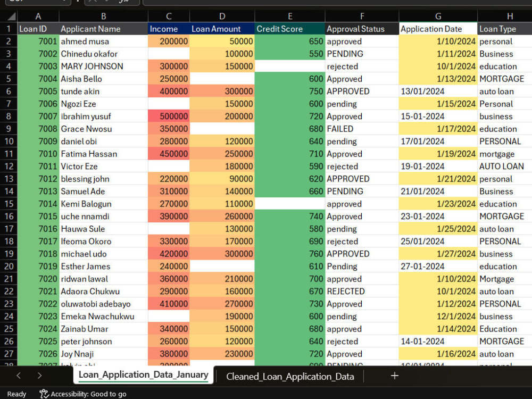Select the Hauwa Sule name cell
This screenshot has height=399, width=532.
(104, 229)
